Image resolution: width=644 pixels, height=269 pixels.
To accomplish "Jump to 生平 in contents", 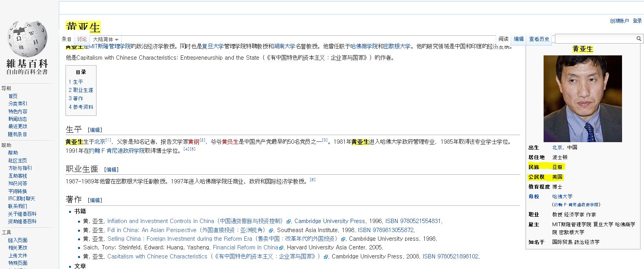I will point(76,82).
